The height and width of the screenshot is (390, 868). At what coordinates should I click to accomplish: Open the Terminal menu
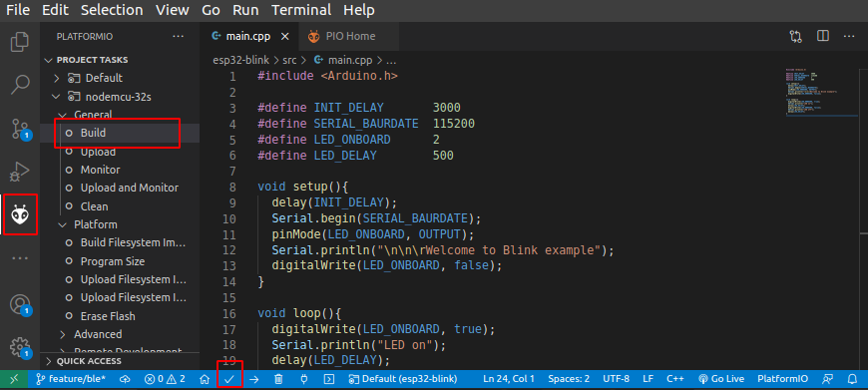point(301,10)
